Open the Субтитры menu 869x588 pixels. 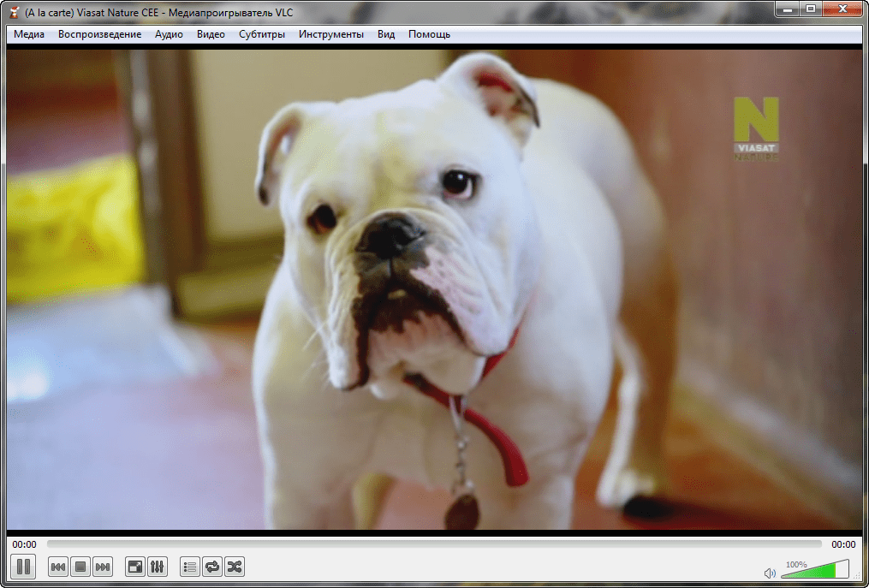262,34
